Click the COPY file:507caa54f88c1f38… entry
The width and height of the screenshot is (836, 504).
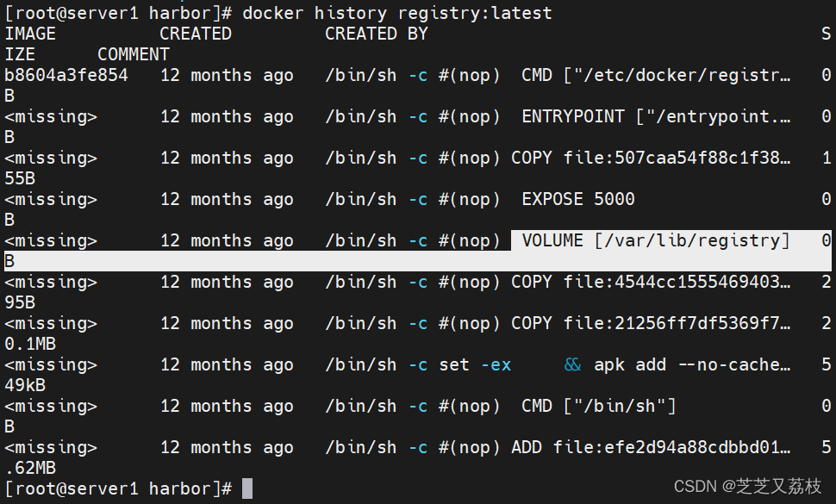pyautogui.click(x=651, y=158)
